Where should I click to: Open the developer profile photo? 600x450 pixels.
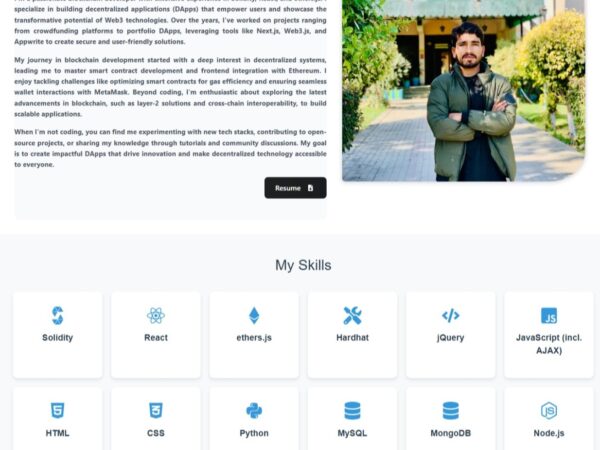463,90
